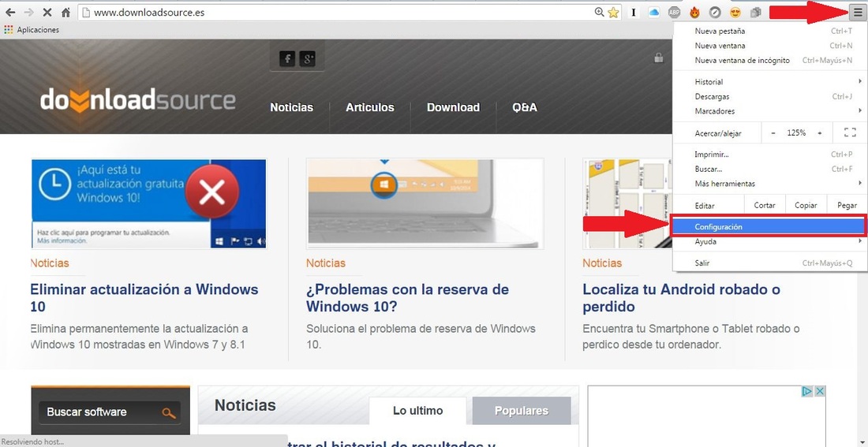The width and height of the screenshot is (868, 447).
Task: Open the Chrome hamburger menu button
Action: coord(858,12)
